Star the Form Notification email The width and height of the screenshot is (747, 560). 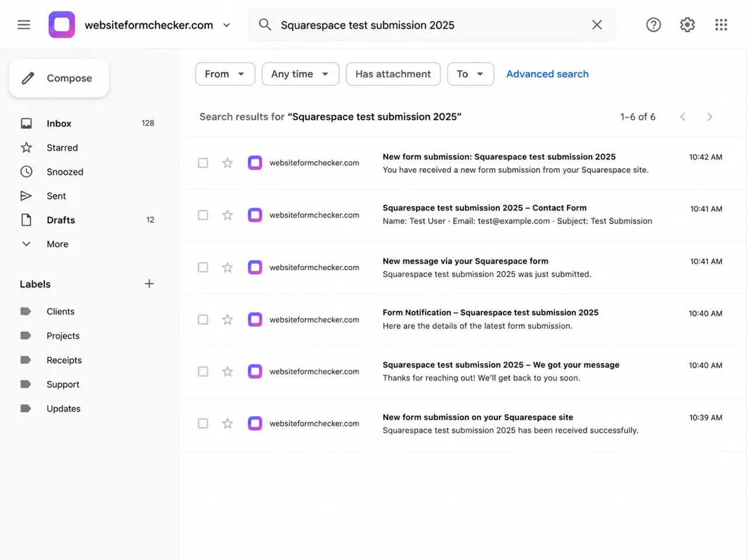click(x=228, y=320)
